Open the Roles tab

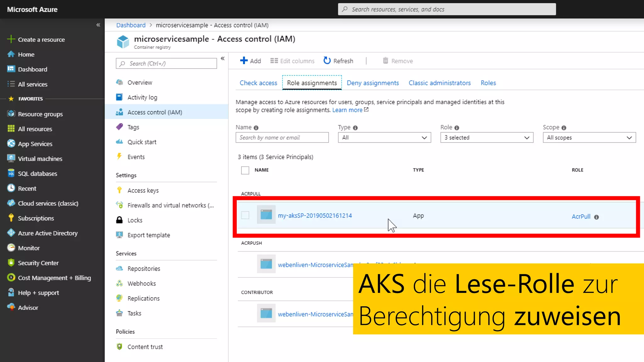click(x=488, y=83)
